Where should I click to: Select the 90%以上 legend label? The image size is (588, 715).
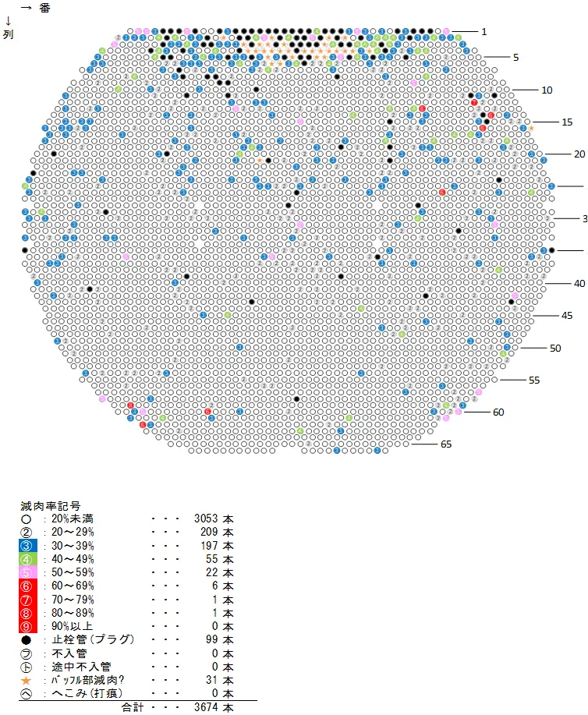(x=72, y=626)
